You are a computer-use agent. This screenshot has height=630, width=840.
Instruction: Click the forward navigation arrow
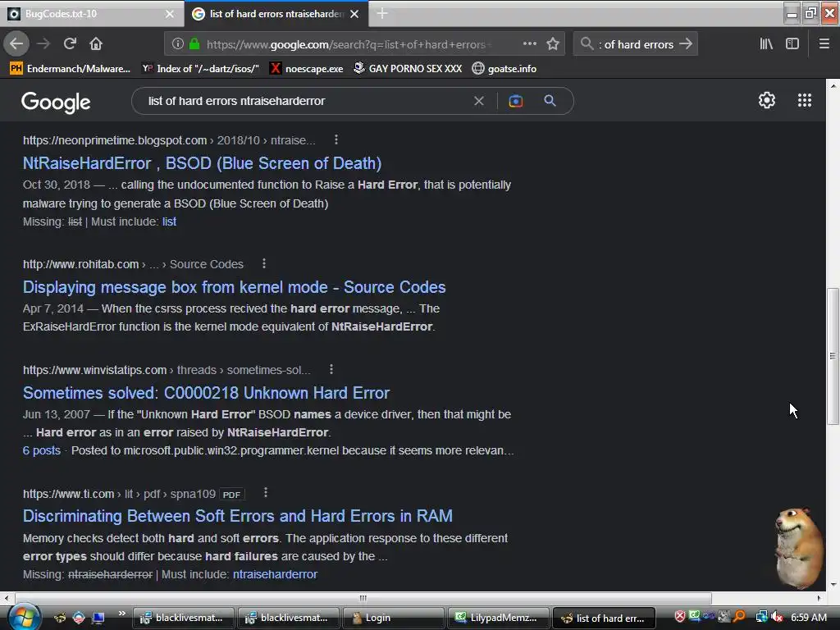[x=43, y=44]
